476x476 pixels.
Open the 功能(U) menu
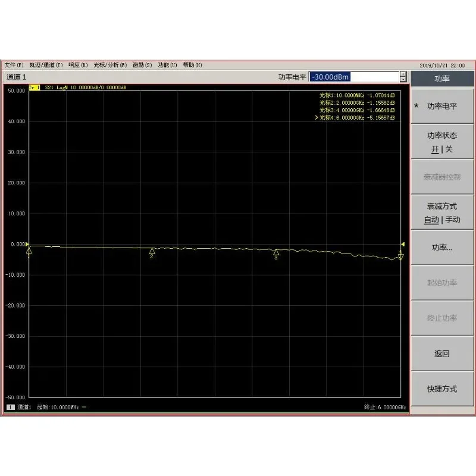[168, 65]
